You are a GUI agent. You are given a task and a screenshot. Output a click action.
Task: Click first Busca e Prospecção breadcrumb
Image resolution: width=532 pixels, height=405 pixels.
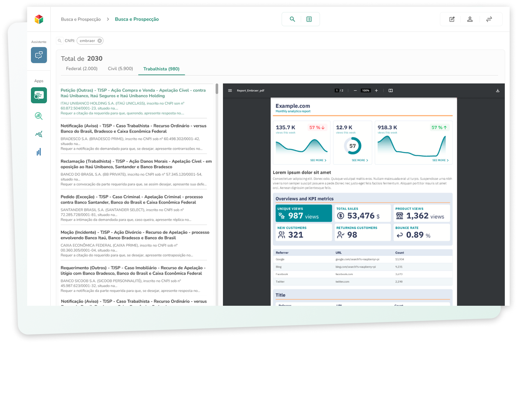81,19
